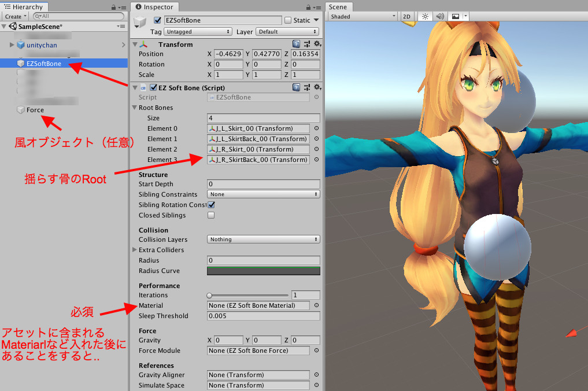Click object picker for Element 3
This screenshot has height=391, width=588.
click(316, 160)
